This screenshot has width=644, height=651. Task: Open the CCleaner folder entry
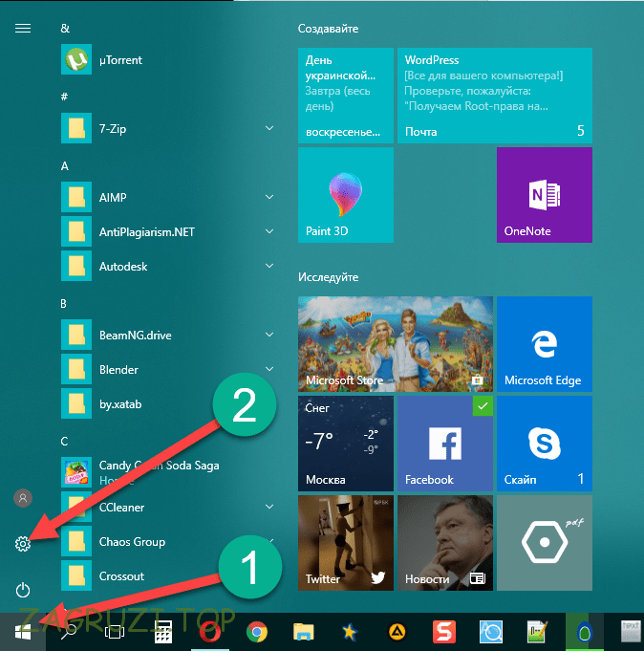click(167, 507)
